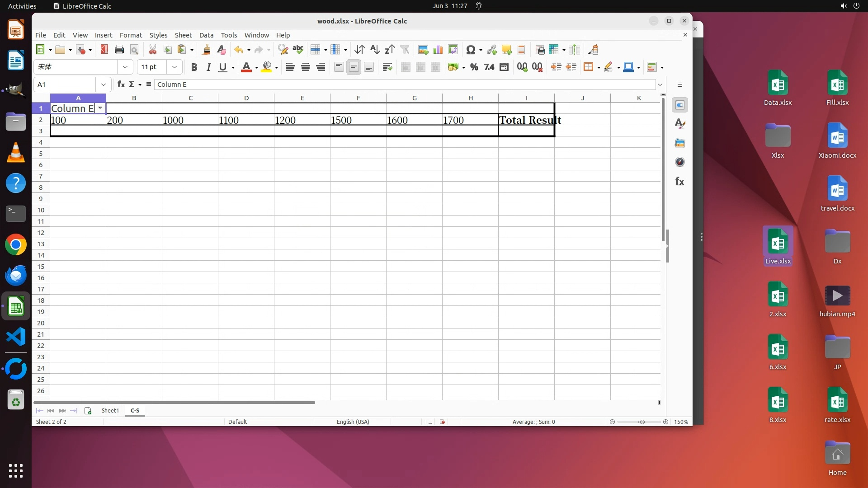868x488 pixels.
Task: Click the Total Result cell
Action: [526, 120]
